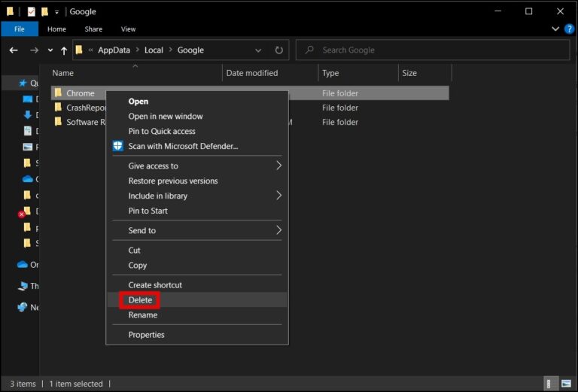Expand the Give access to submenu
This screenshot has height=392, width=578.
(x=278, y=166)
